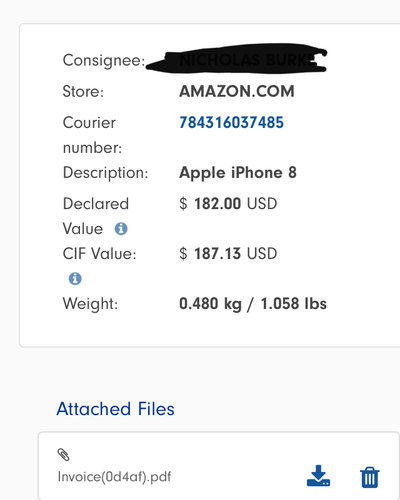Download the Invoice(0d4af).pdf file

(318, 476)
